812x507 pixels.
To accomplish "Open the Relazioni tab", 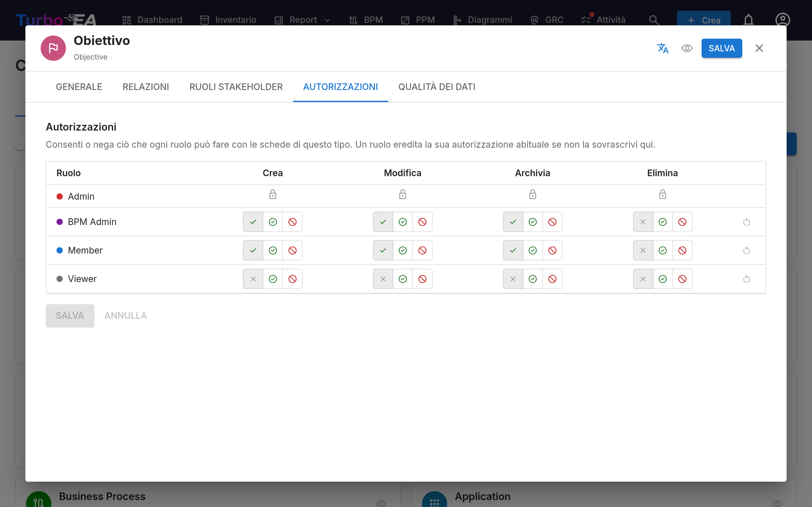I will pos(146,87).
